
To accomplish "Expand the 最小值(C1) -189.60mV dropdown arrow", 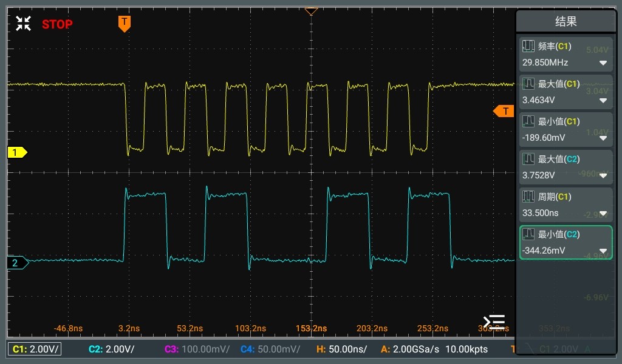I will tap(603, 138).
